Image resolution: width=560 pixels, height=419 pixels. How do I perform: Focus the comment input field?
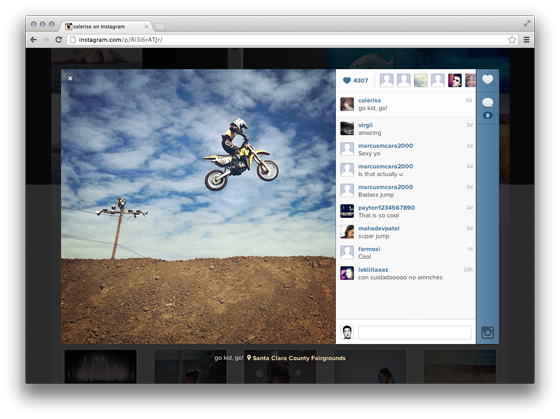click(x=415, y=332)
